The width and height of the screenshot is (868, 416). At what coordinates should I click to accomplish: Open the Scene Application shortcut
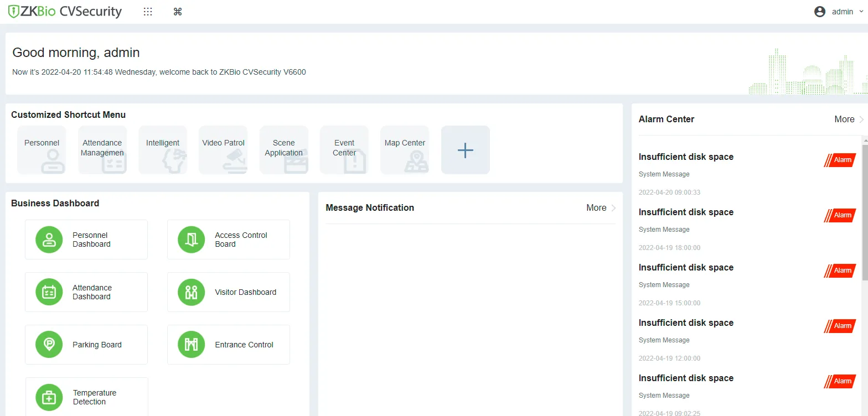pyautogui.click(x=284, y=150)
